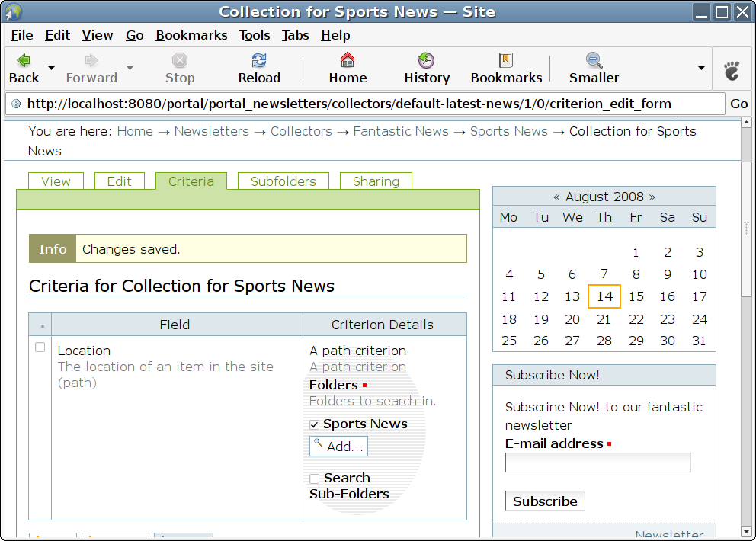Expand the Back button history dropdown arrow
Screen dimensions: 756x541
pos(52,68)
